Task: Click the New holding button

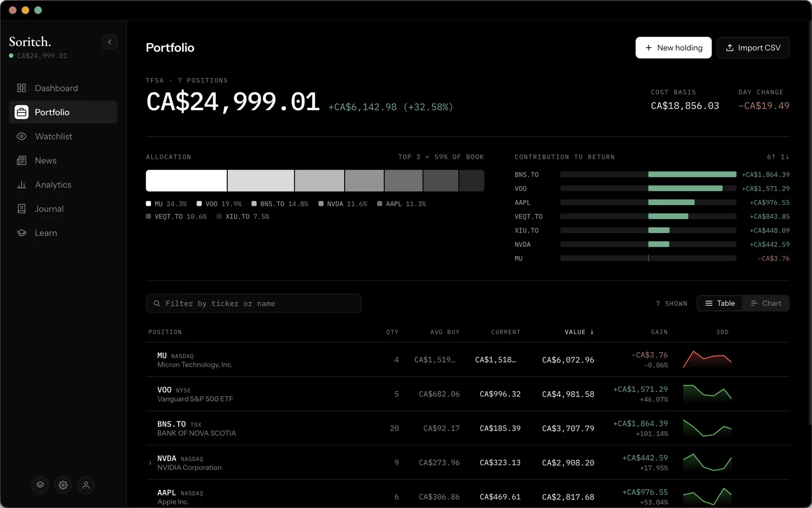Action: [673, 48]
